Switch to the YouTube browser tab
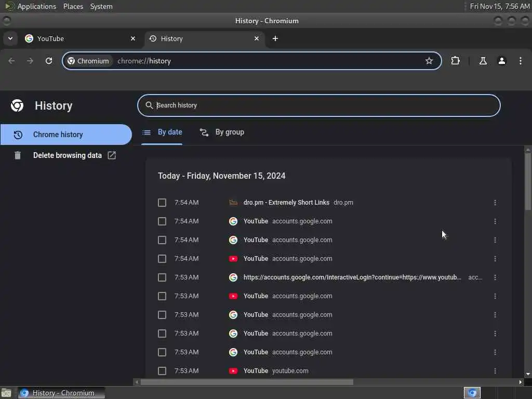Image resolution: width=532 pixels, height=399 pixels. 81,38
